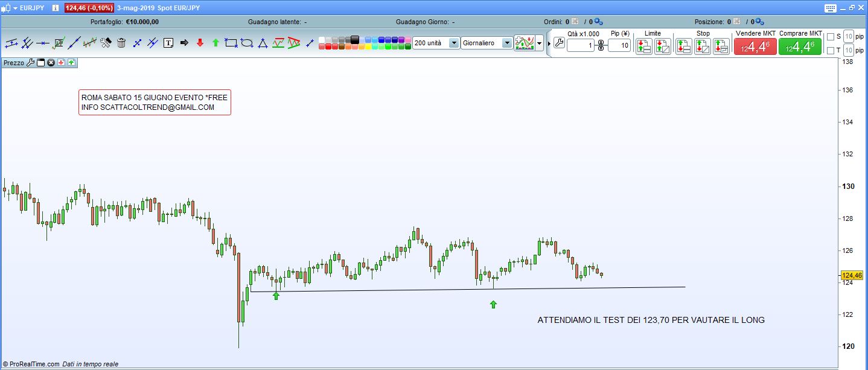
Task: Select the regression channel tool
Action: tap(90, 43)
